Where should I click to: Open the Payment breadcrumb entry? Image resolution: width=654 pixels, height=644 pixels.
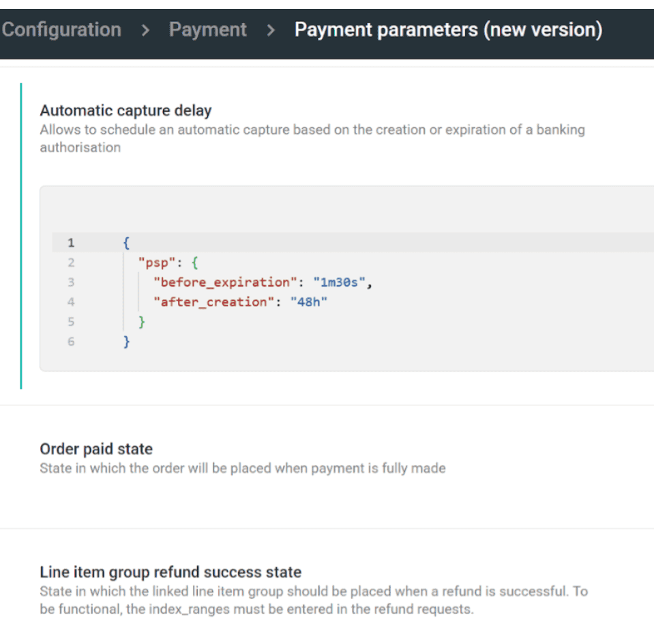(x=207, y=29)
